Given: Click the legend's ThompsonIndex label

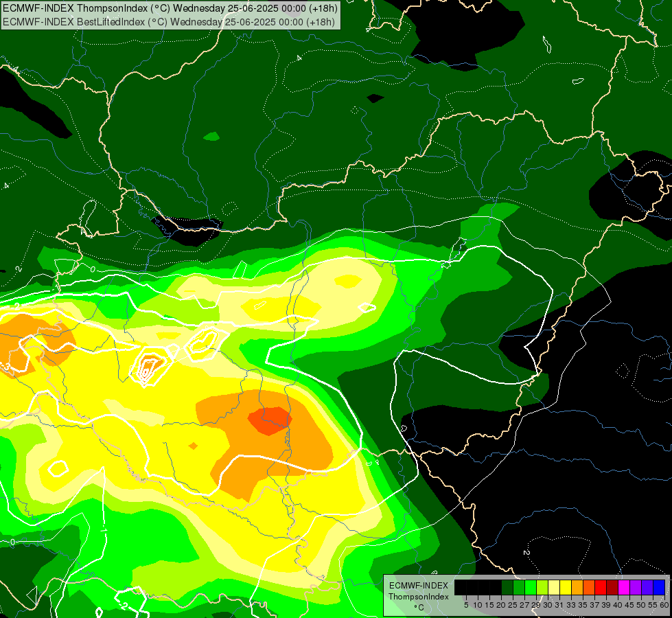Looking at the screenshot, I should (x=419, y=597).
